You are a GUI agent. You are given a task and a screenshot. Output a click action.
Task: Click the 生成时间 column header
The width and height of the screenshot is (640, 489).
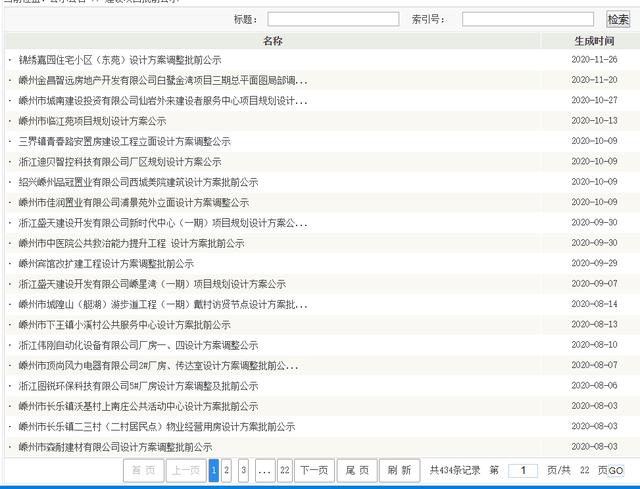click(x=594, y=41)
